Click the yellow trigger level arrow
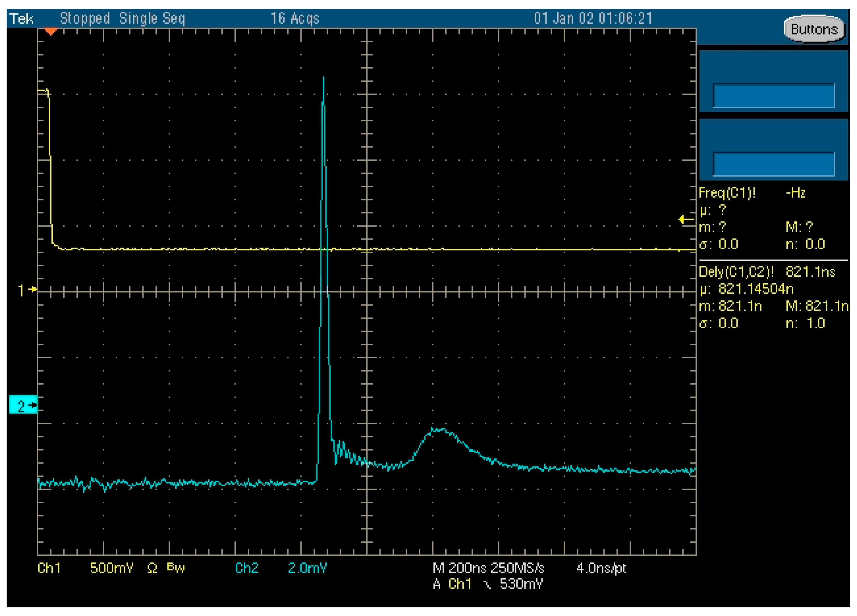 point(686,219)
